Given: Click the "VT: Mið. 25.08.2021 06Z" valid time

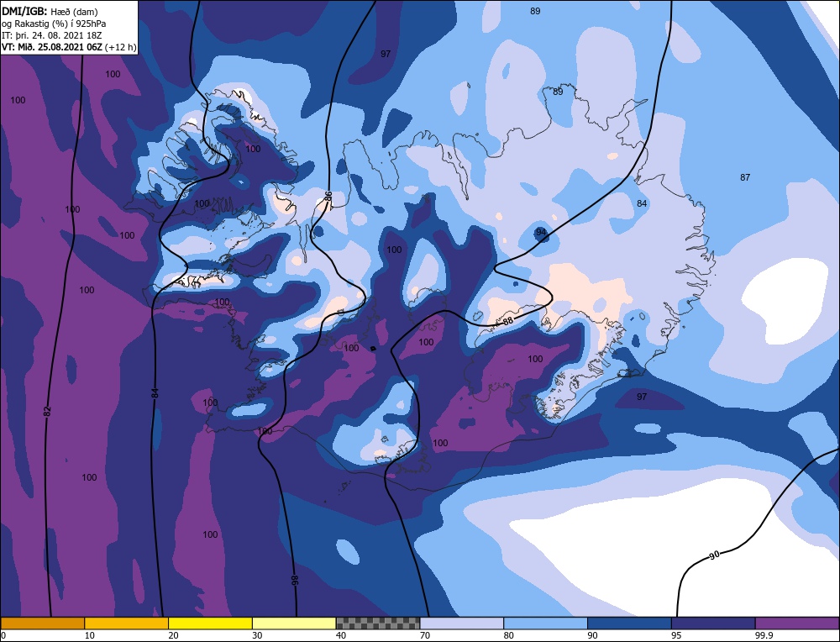Looking at the screenshot, I should (52, 47).
